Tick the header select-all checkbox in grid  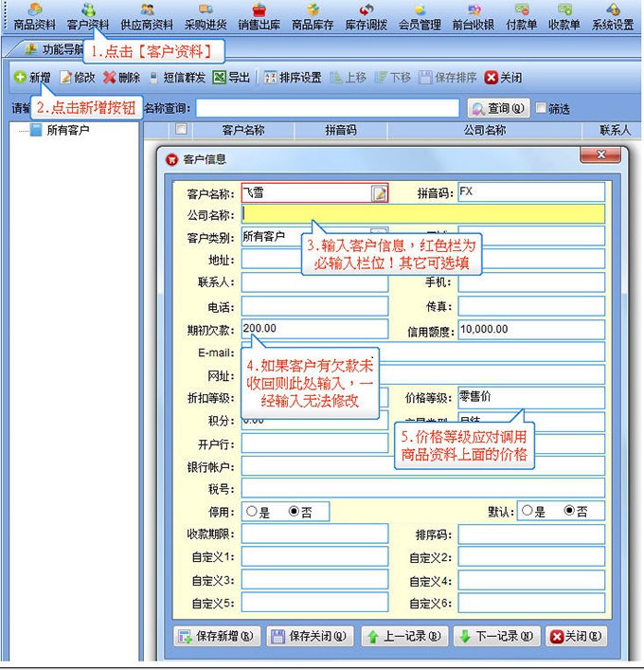point(181,130)
